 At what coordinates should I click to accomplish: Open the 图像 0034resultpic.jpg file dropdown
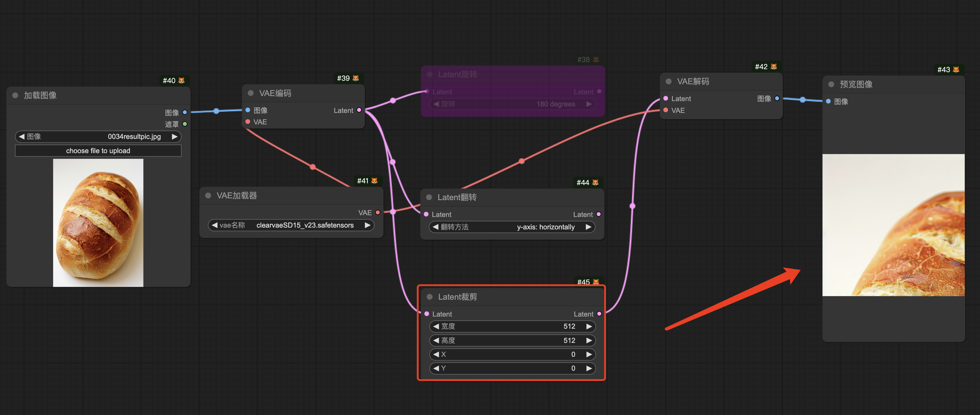[98, 137]
